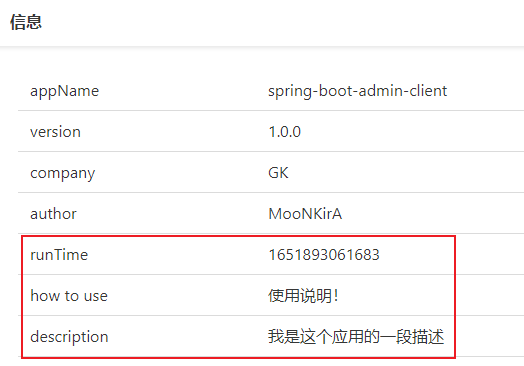The width and height of the screenshot is (524, 366).
Task: Select the version label
Action: (55, 132)
